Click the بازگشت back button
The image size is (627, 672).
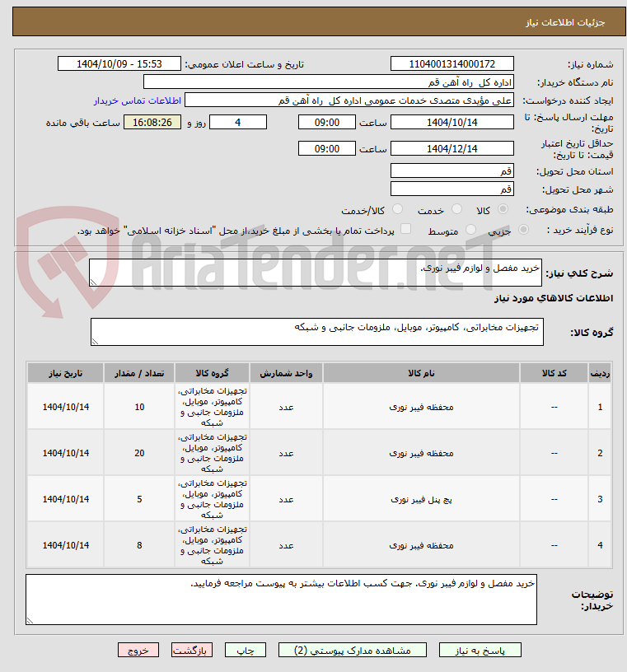click(192, 650)
